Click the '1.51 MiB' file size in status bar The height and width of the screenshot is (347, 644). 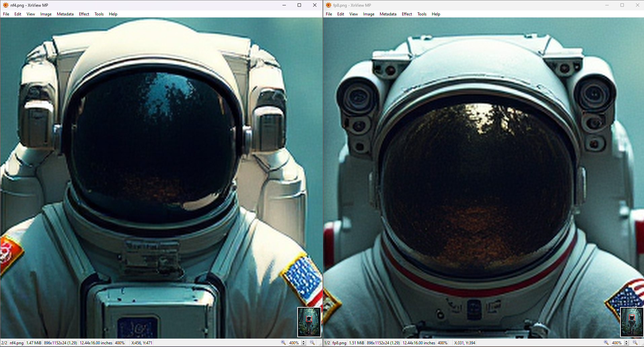356,343
